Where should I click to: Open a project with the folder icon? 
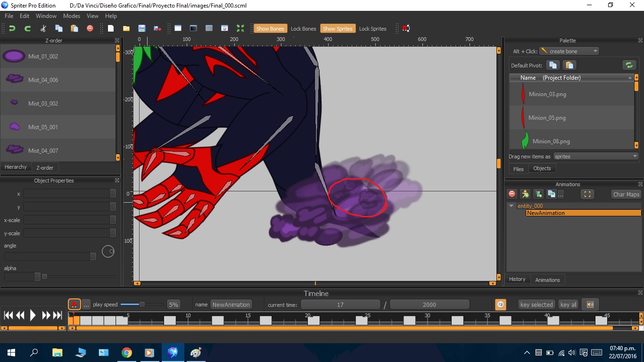126,28
